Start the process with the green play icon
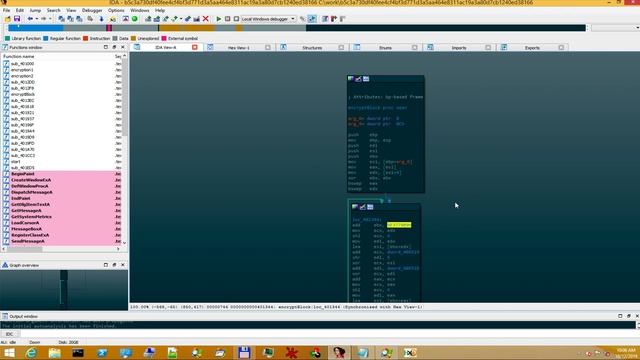Image resolution: width=640 pixels, height=360 pixels. coord(219,19)
